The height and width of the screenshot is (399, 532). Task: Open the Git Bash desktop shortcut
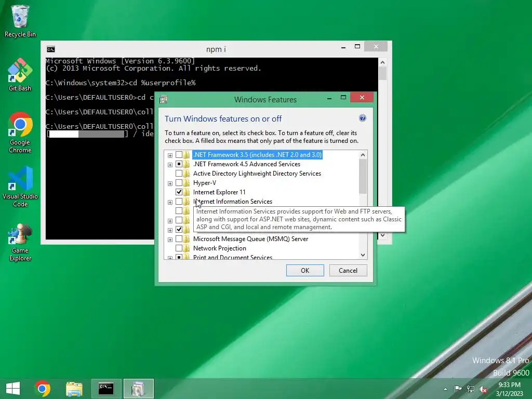coord(20,75)
